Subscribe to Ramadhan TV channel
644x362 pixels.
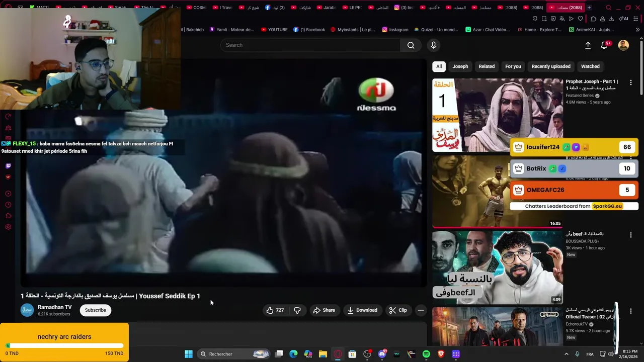tap(95, 310)
